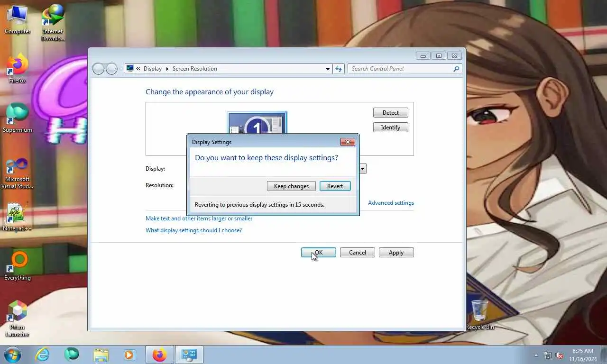Refresh the Screen Resolution address bar
This screenshot has width=607, height=364.
click(339, 69)
